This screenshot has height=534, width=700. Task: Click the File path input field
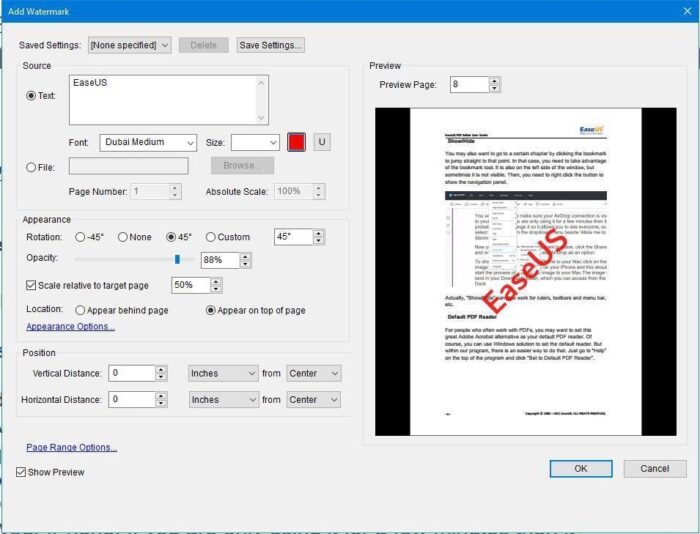[x=129, y=166]
